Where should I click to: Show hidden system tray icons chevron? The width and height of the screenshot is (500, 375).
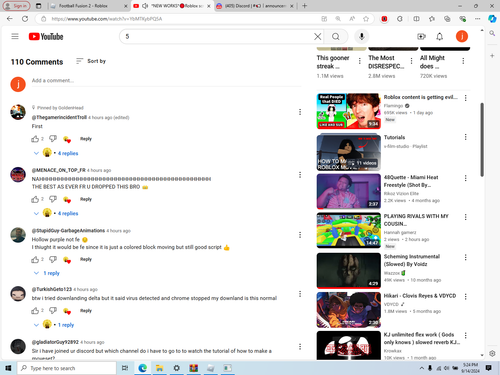[422, 368]
